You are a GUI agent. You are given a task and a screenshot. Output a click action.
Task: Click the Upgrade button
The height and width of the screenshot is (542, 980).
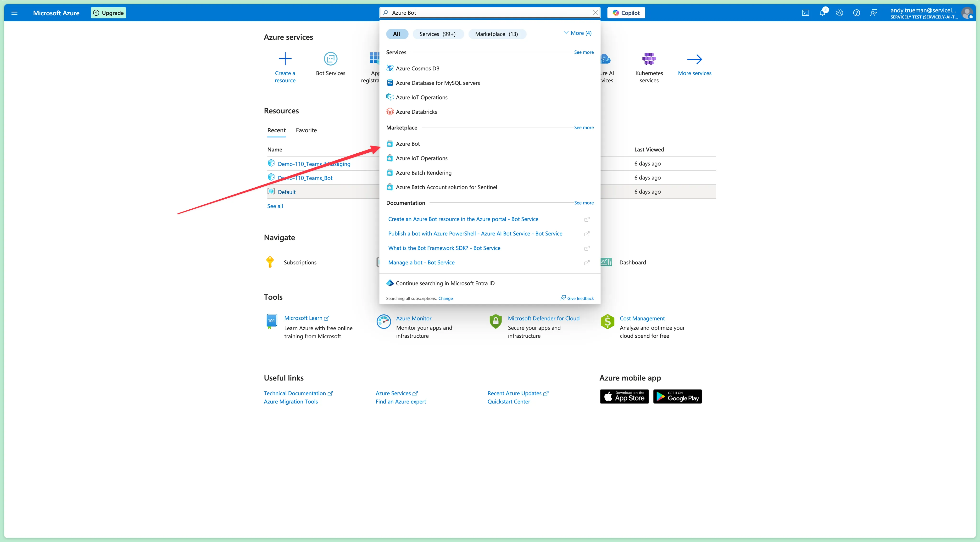coord(108,13)
